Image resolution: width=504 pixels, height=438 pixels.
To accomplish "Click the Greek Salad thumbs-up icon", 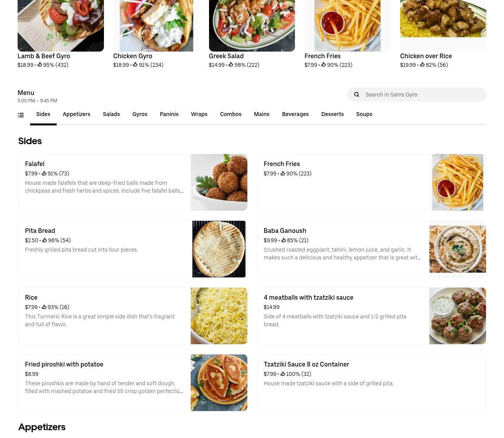I will [231, 65].
